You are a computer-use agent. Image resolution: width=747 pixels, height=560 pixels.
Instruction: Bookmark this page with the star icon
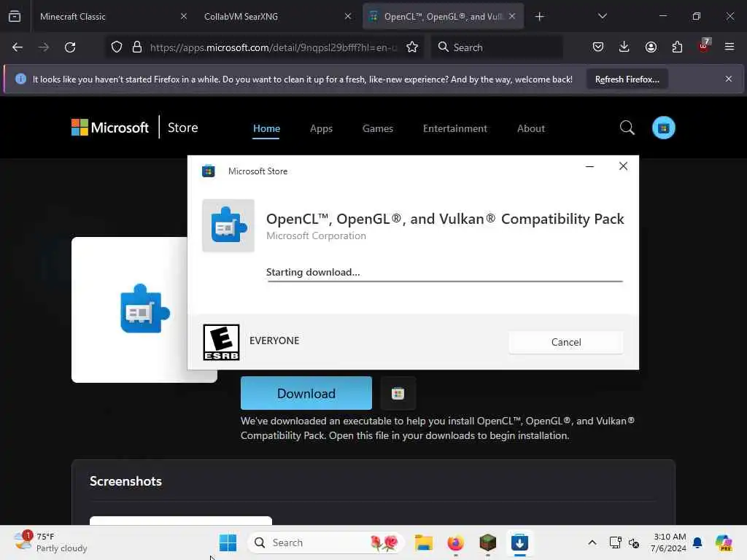(412, 47)
